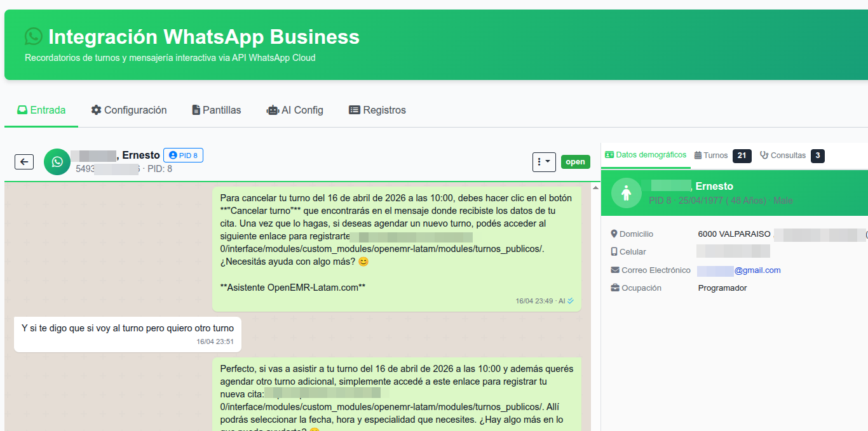Click the Pantillas document icon
The height and width of the screenshot is (431, 868).
[196, 110]
